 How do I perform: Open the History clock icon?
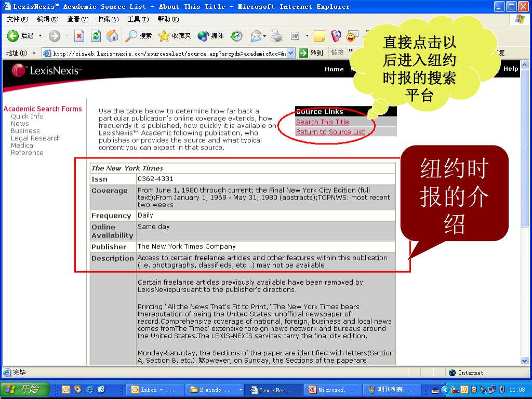point(236,36)
